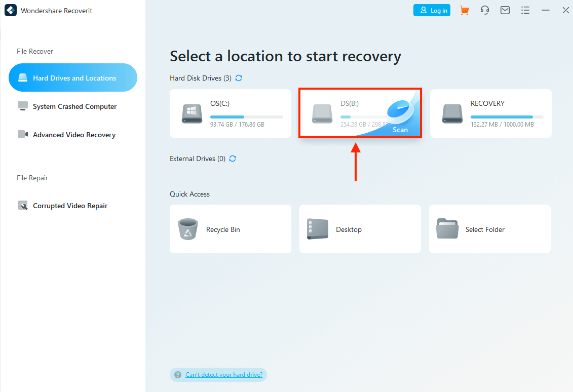Click the help question mark icon
This screenshot has height=392, width=573.
pos(178,374)
